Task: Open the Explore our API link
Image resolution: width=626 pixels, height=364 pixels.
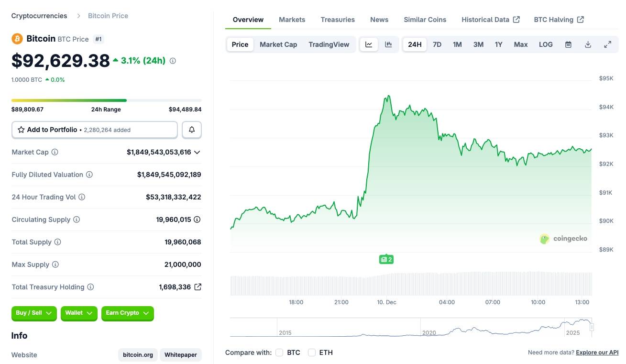Action: pyautogui.click(x=597, y=353)
